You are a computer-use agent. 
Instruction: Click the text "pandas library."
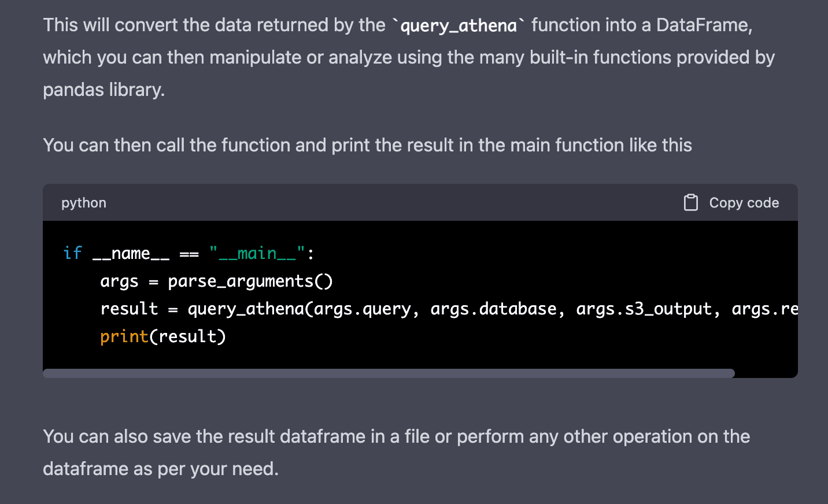click(104, 90)
